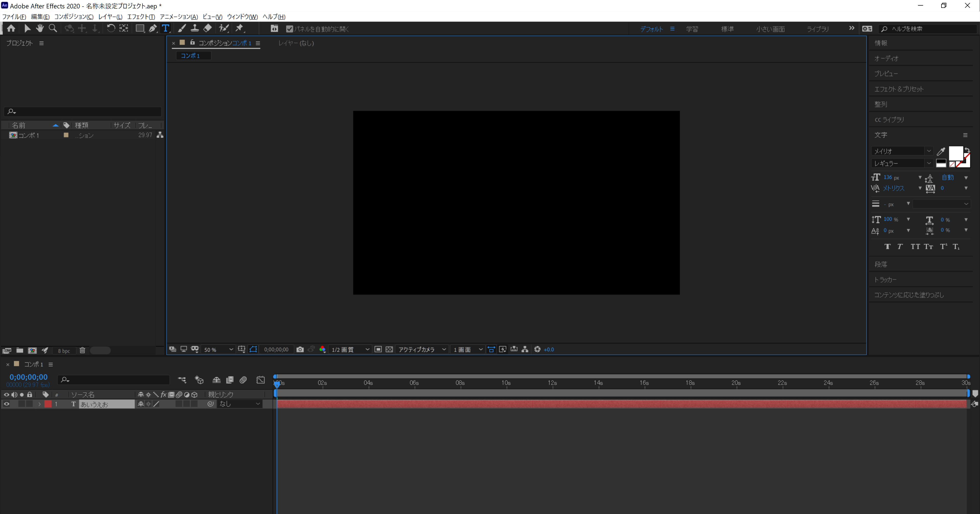Expand the あいうえお layer properties

pyautogui.click(x=39, y=404)
